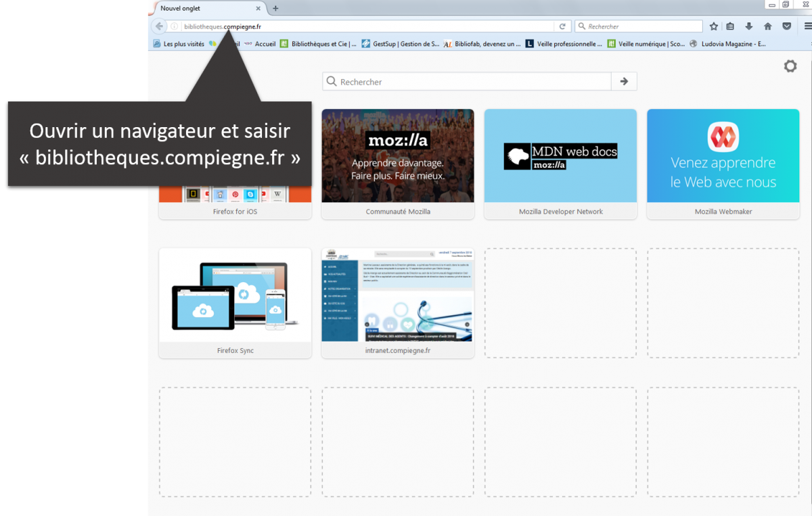Open the intranet.compiegne.fr tile

click(398, 303)
